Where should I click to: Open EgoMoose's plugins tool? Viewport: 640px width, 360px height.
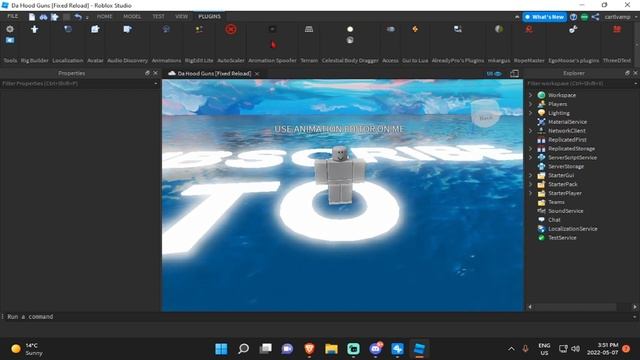click(x=573, y=29)
